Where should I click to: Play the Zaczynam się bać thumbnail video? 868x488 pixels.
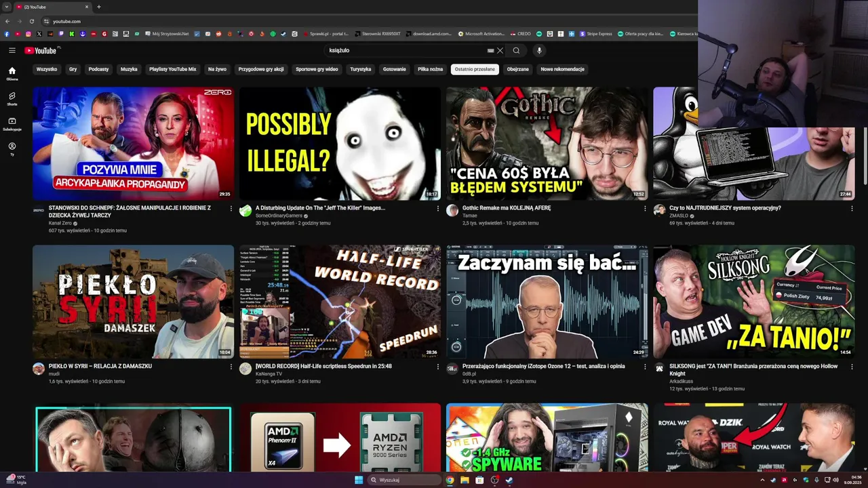coord(547,302)
